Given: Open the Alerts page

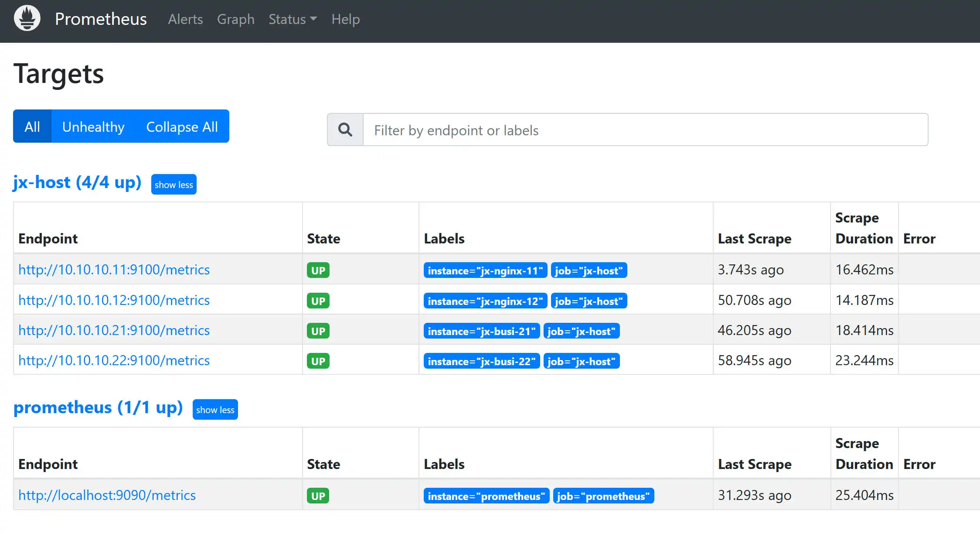Looking at the screenshot, I should 185,19.
